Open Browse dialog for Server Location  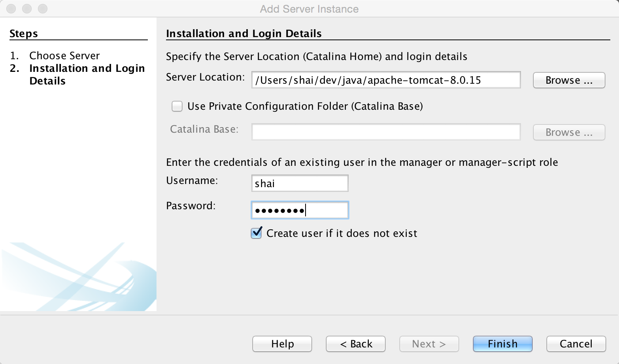568,80
